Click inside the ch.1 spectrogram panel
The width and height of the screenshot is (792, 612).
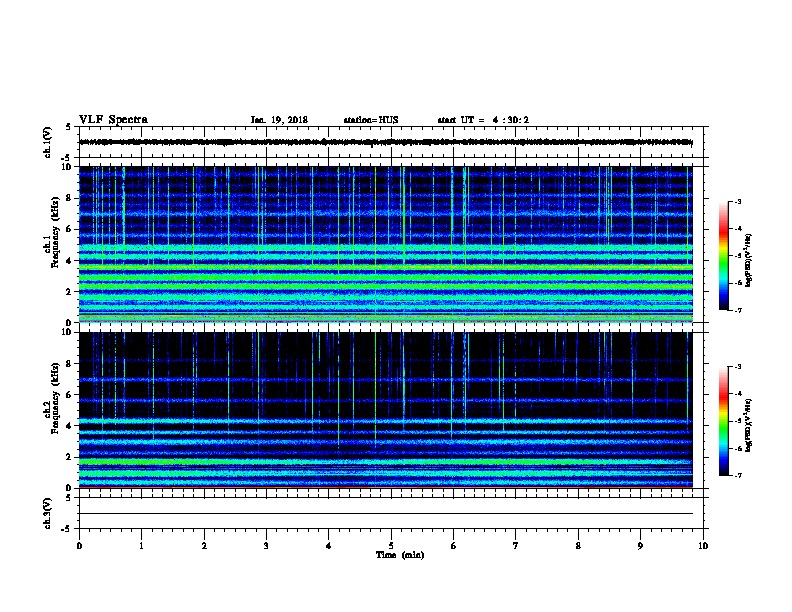pos(385,244)
